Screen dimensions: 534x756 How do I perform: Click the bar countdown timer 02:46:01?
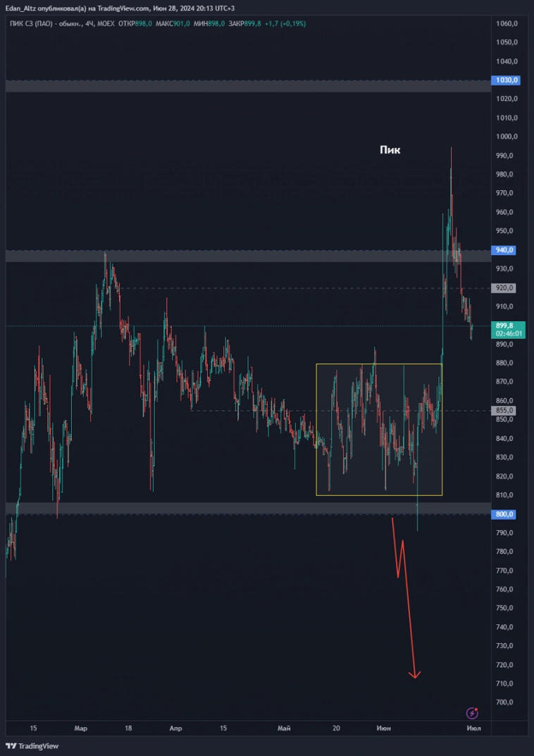point(508,333)
